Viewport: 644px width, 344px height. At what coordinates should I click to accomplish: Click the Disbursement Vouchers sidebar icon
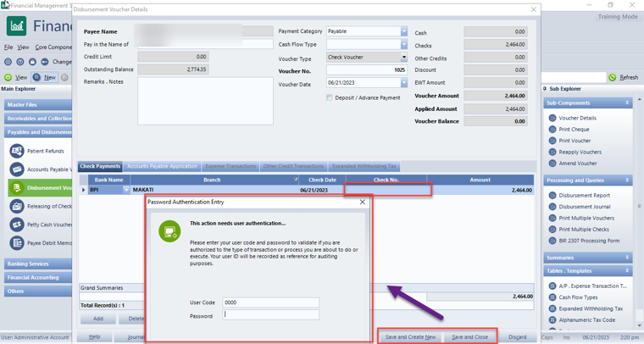click(17, 188)
